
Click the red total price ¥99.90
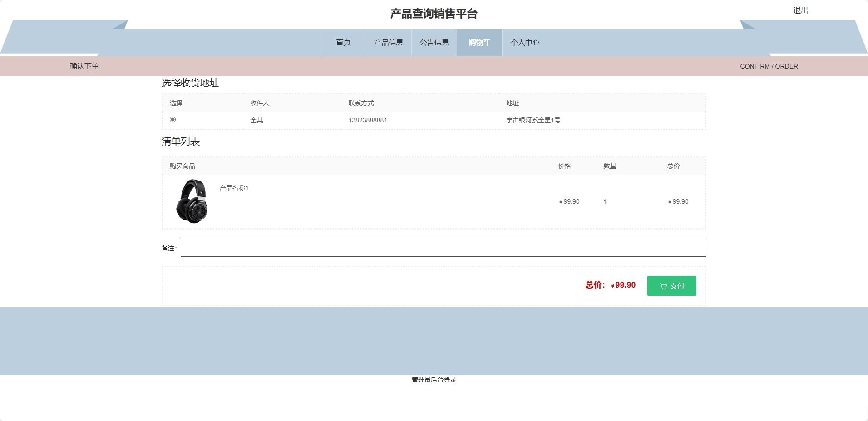pyautogui.click(x=624, y=285)
